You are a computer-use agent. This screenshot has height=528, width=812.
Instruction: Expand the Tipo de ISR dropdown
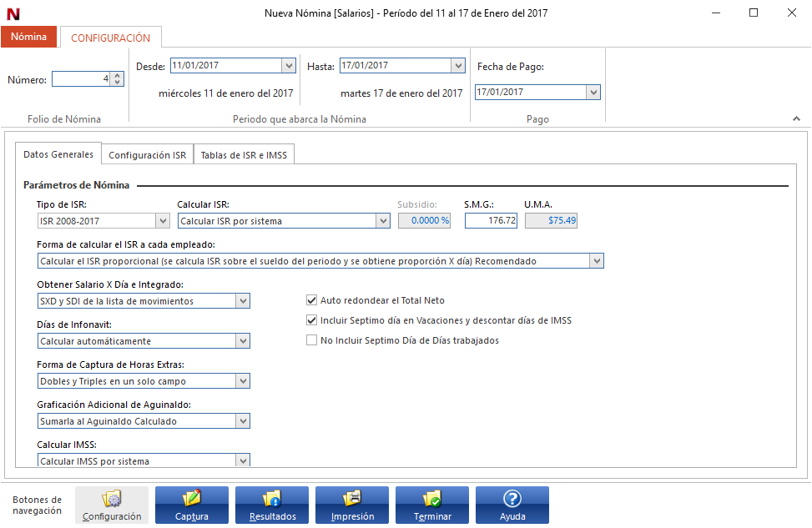(163, 221)
